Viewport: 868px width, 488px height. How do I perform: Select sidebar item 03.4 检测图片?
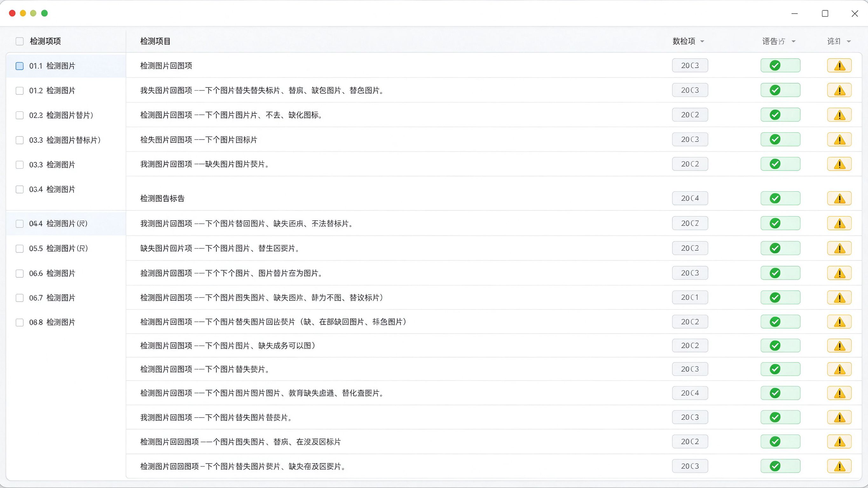click(x=66, y=189)
